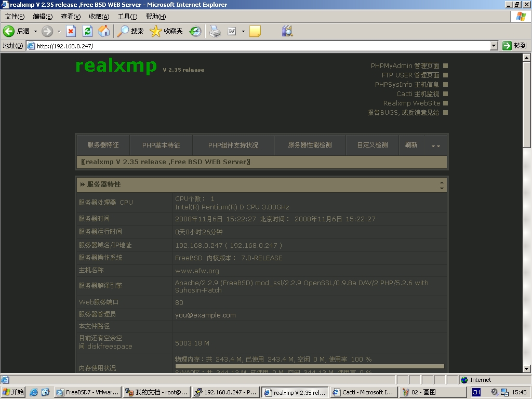Expand the double-arrow dropdown beside 刷新
The height and width of the screenshot is (399, 532).
pyautogui.click(x=436, y=146)
